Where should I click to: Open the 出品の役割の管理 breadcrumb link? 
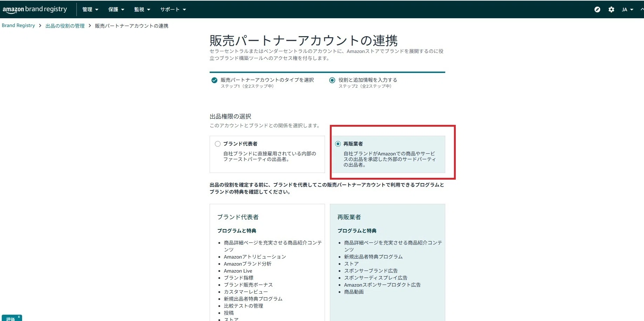(x=65, y=26)
